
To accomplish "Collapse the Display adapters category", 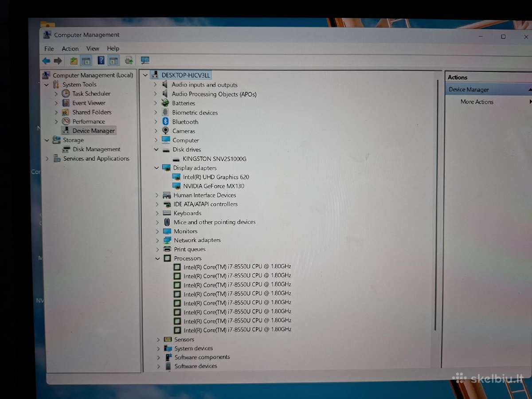I will point(156,168).
